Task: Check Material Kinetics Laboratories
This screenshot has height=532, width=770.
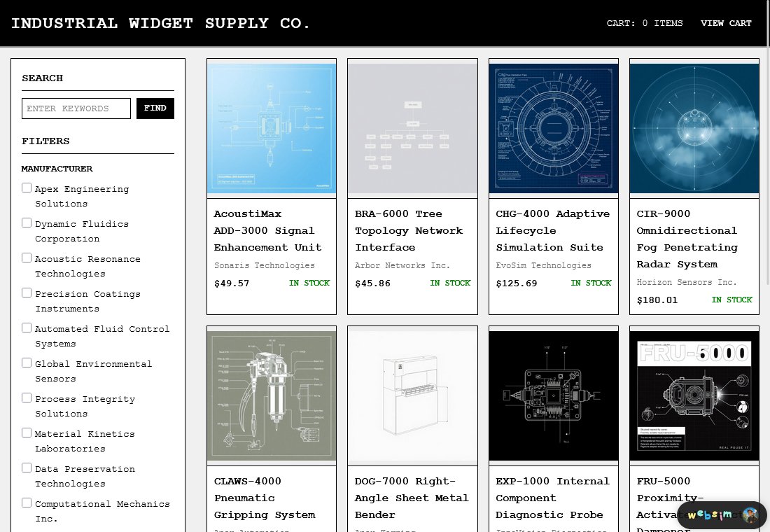Action: (x=27, y=433)
